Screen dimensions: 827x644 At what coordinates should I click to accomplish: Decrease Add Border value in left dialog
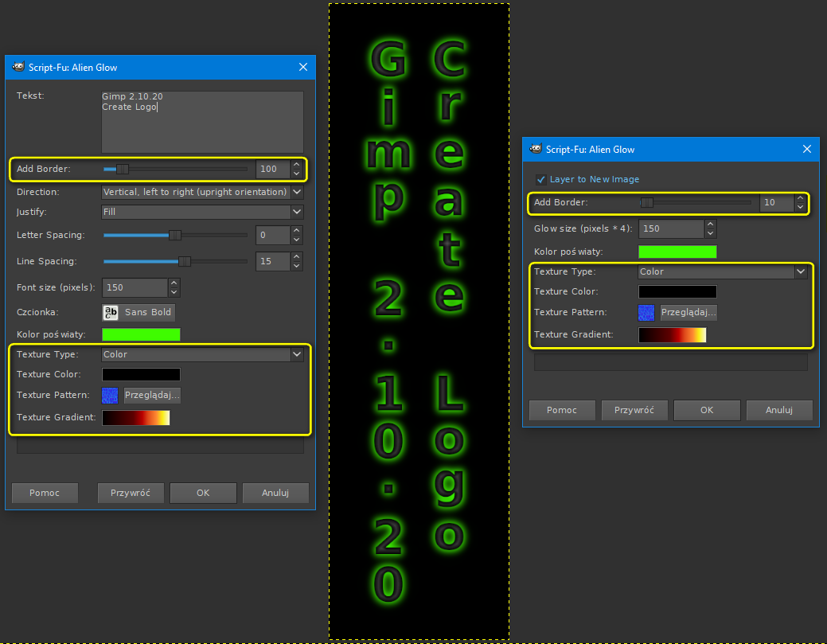click(296, 174)
